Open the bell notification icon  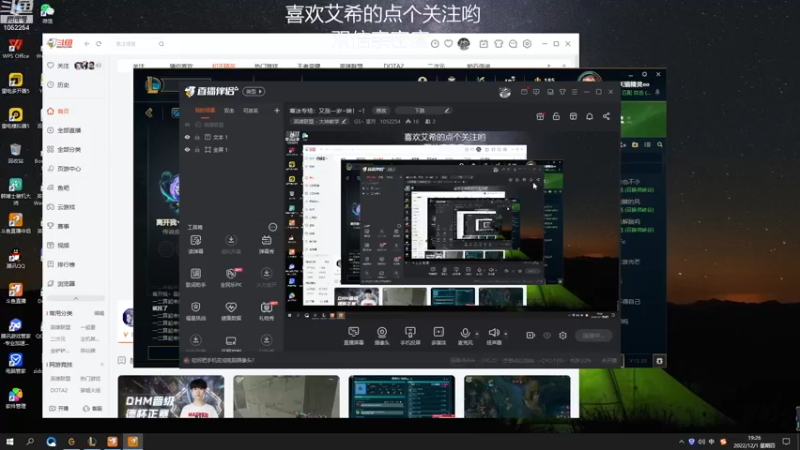(x=589, y=116)
